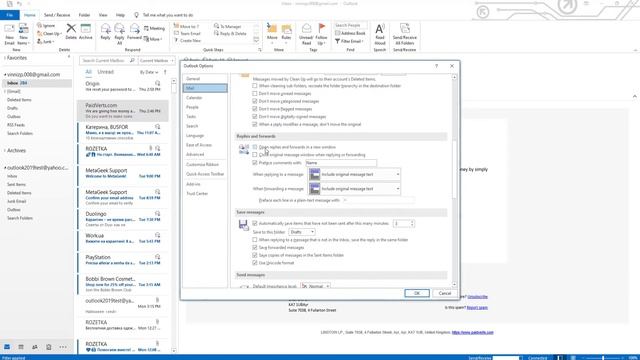Switch to Tasks view in navigation bar
The height and width of the screenshot is (360, 640).
(49, 347)
